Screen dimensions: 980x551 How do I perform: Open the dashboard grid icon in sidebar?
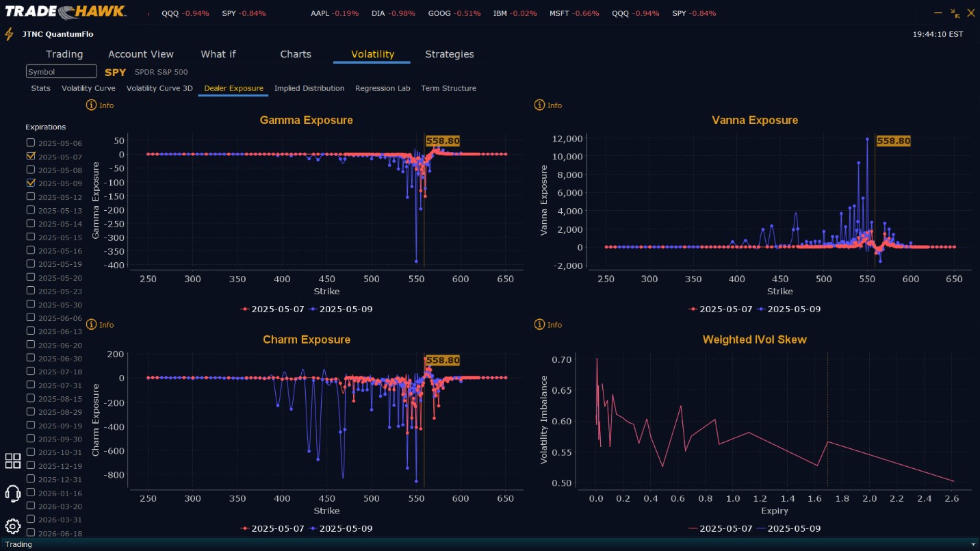click(13, 461)
